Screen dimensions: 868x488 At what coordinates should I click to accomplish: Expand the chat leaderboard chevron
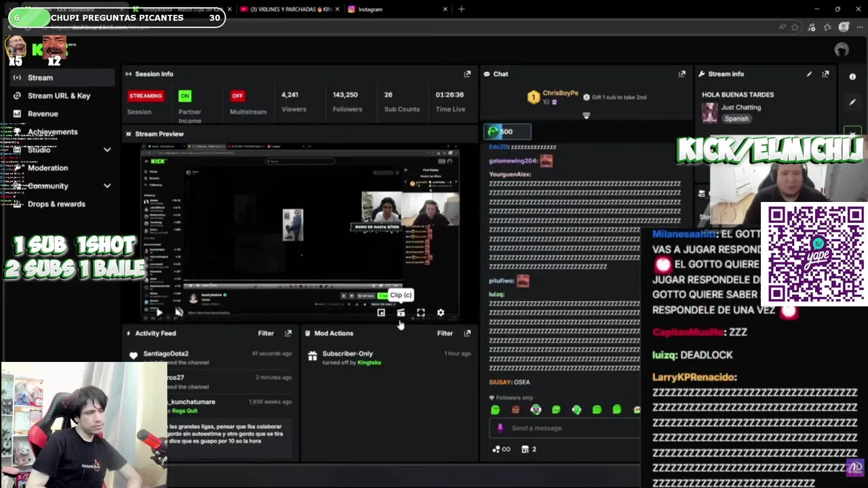(x=587, y=116)
